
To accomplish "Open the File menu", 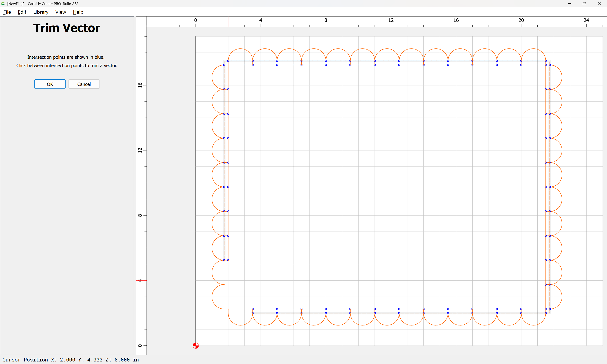I will click(7, 12).
